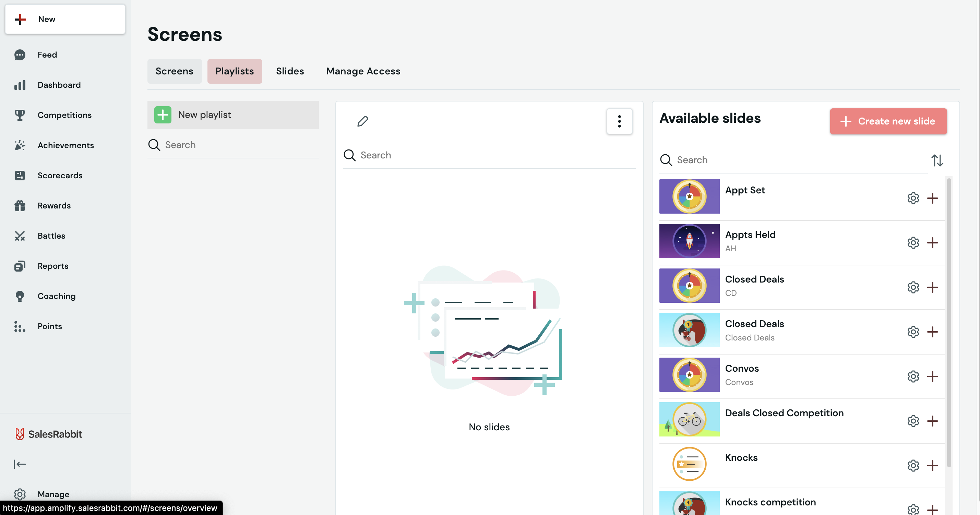
Task: Open the Achievements section
Action: point(65,145)
